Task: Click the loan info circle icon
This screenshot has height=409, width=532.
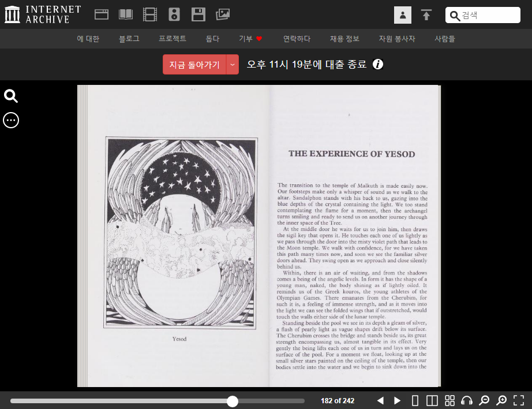Action: click(x=378, y=64)
